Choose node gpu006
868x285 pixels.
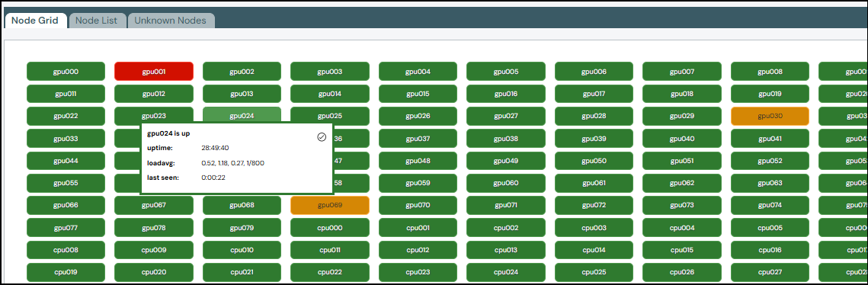(x=594, y=72)
